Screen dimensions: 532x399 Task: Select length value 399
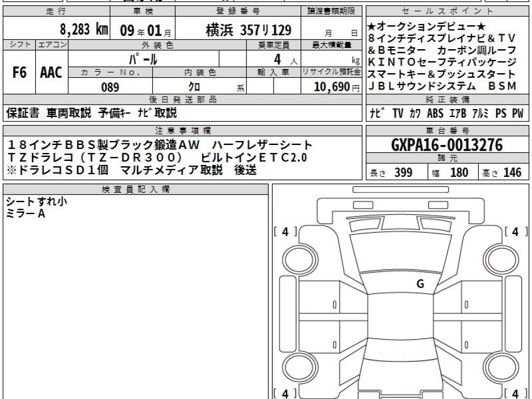(403, 172)
